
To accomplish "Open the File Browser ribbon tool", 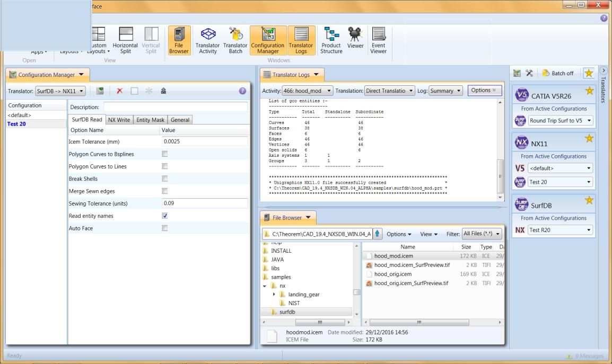I will click(179, 41).
